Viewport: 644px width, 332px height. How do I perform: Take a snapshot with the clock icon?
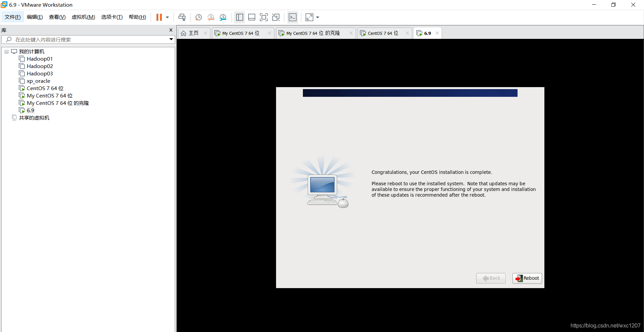coord(199,17)
